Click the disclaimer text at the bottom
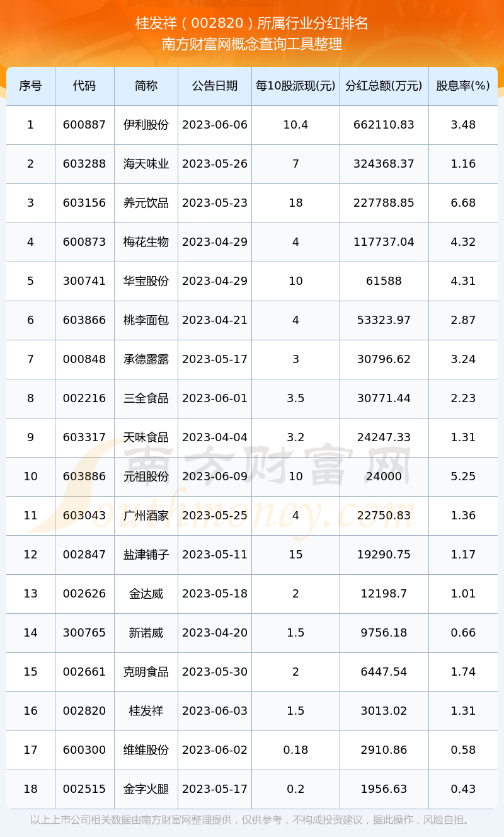The width and height of the screenshot is (504, 837). pos(252,820)
